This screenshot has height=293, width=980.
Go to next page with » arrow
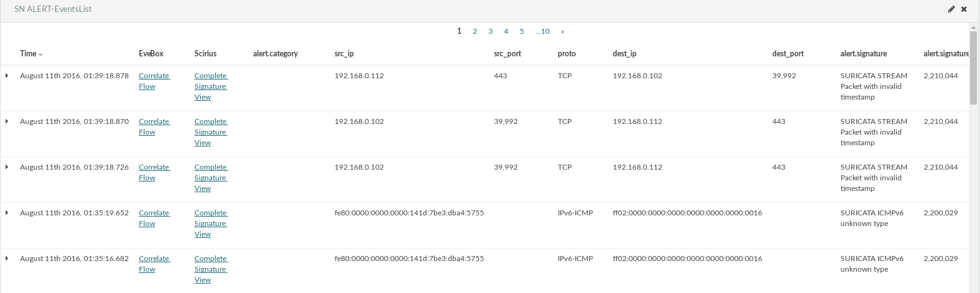click(x=563, y=31)
